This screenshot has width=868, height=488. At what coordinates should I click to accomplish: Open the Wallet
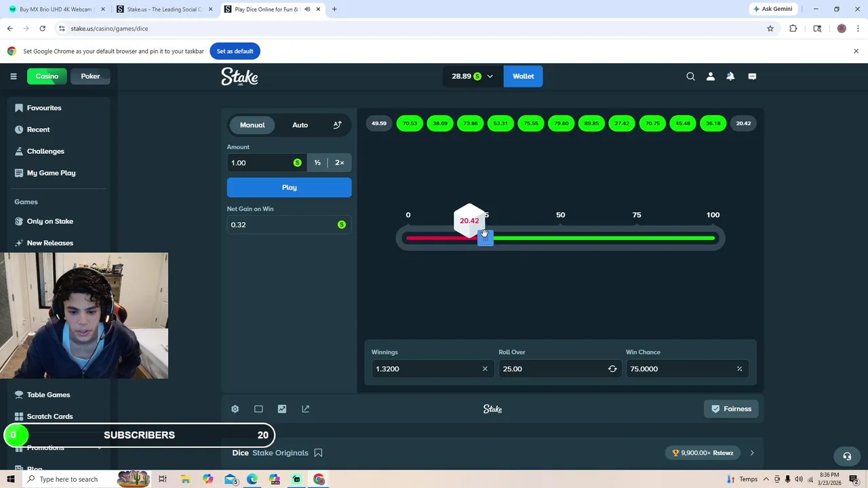pos(523,77)
